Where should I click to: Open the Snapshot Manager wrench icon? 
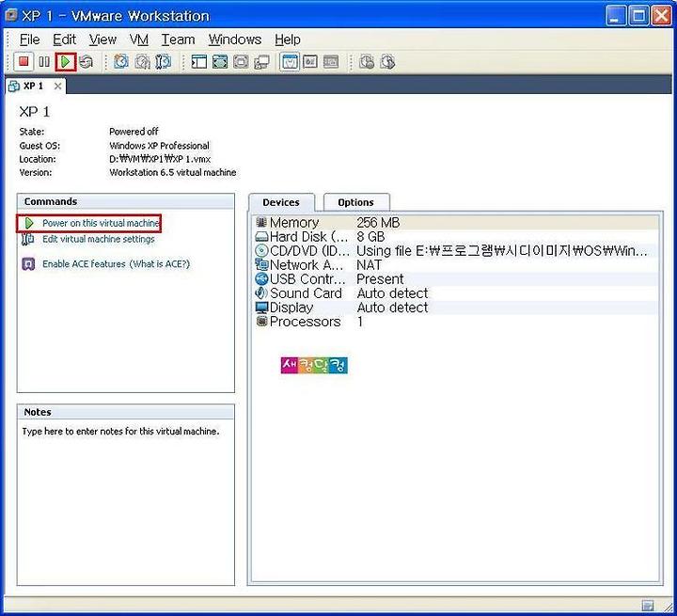[164, 62]
